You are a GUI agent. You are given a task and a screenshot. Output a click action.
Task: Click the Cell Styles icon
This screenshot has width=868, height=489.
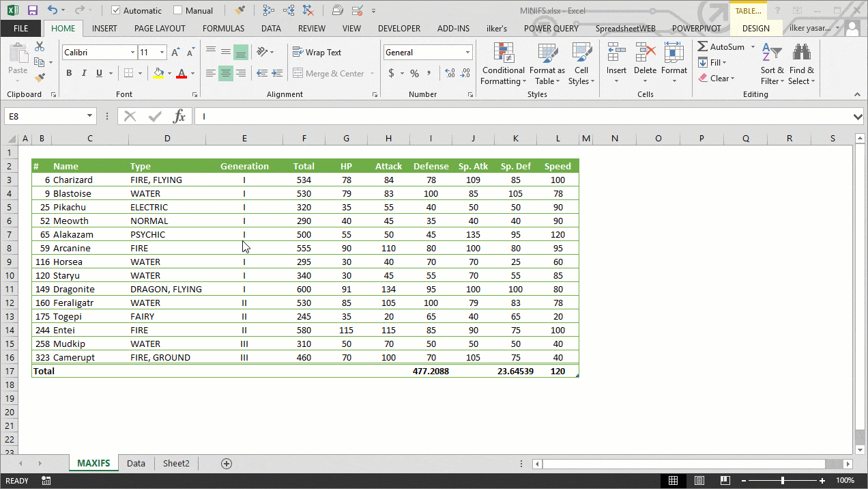581,55
